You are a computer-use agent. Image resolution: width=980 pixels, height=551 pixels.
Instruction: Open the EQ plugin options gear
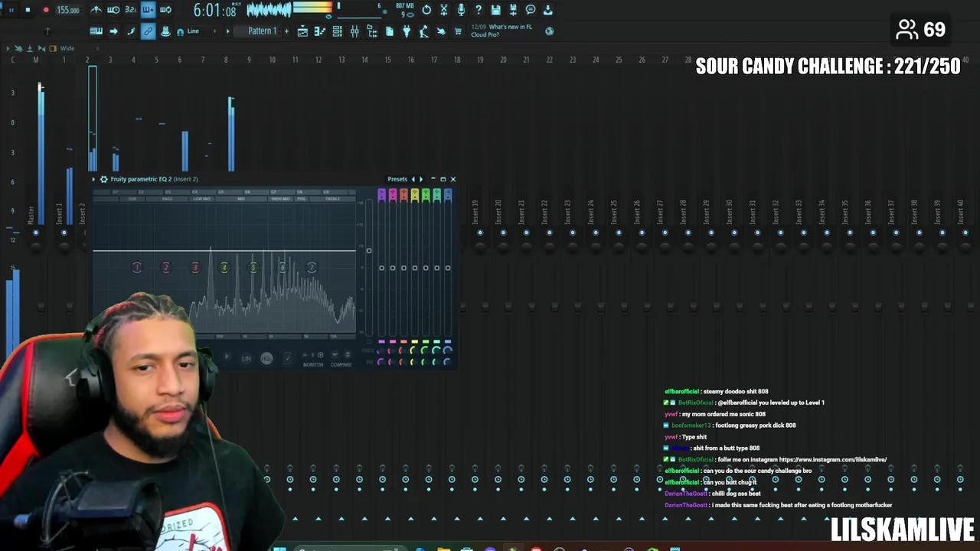pos(103,179)
